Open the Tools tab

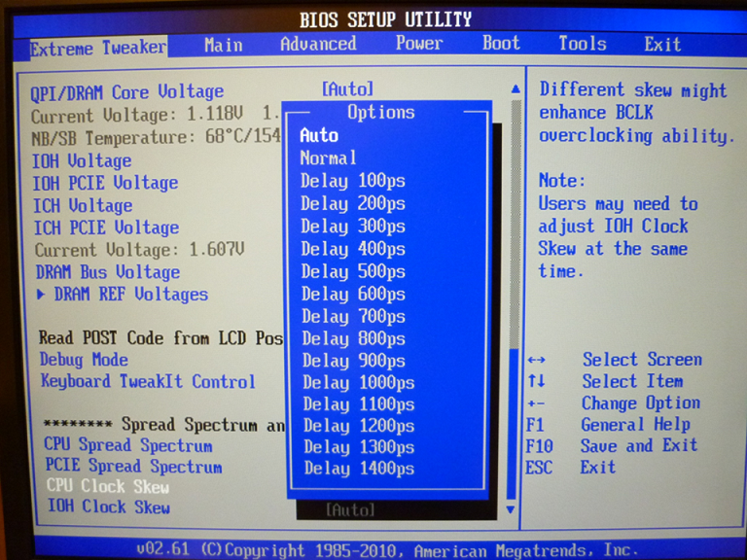point(583,44)
